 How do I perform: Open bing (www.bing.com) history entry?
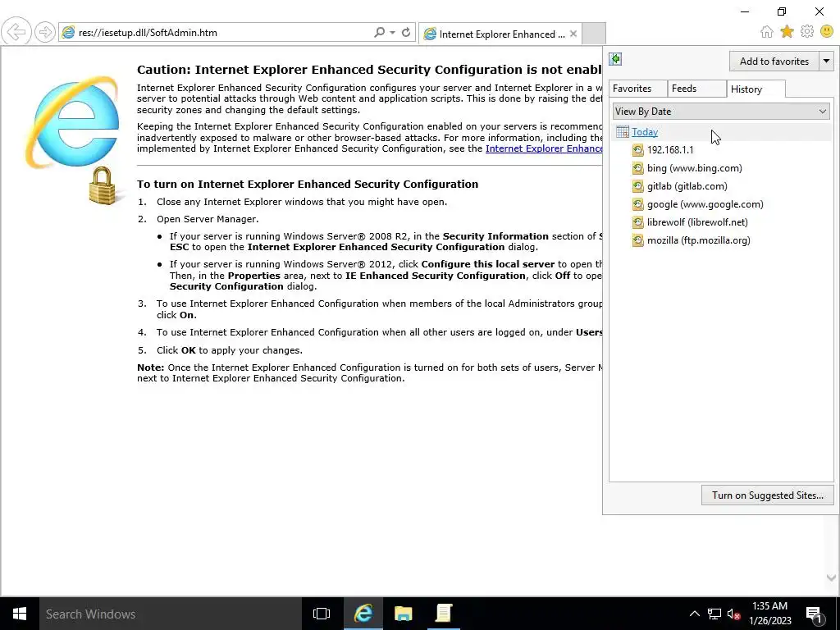(694, 168)
